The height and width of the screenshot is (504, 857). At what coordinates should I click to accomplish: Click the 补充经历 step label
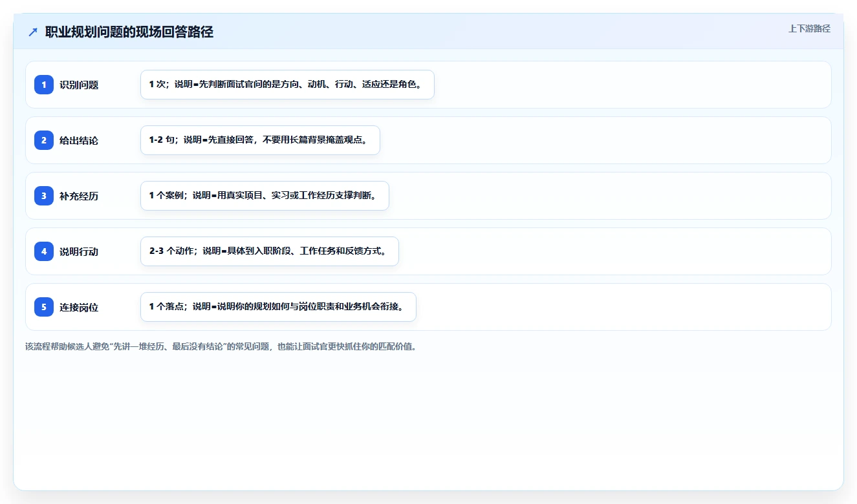pos(79,196)
